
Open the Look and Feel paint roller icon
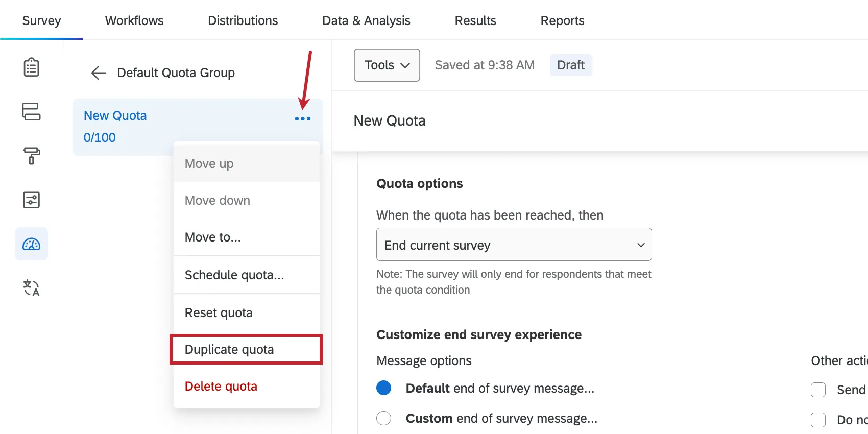point(31,156)
